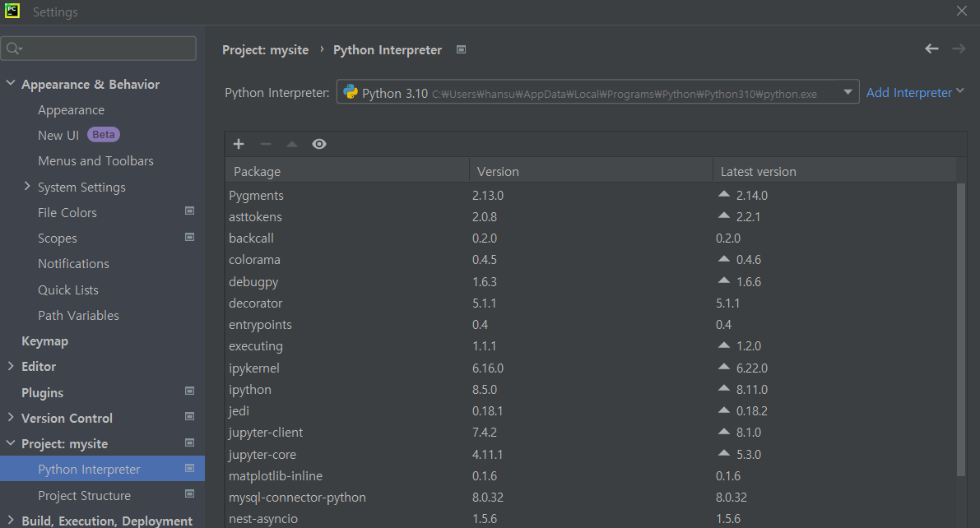This screenshot has height=528, width=980.
Task: Click upgrade arrow for jupyter-core 5.3.0
Action: pyautogui.click(x=724, y=453)
